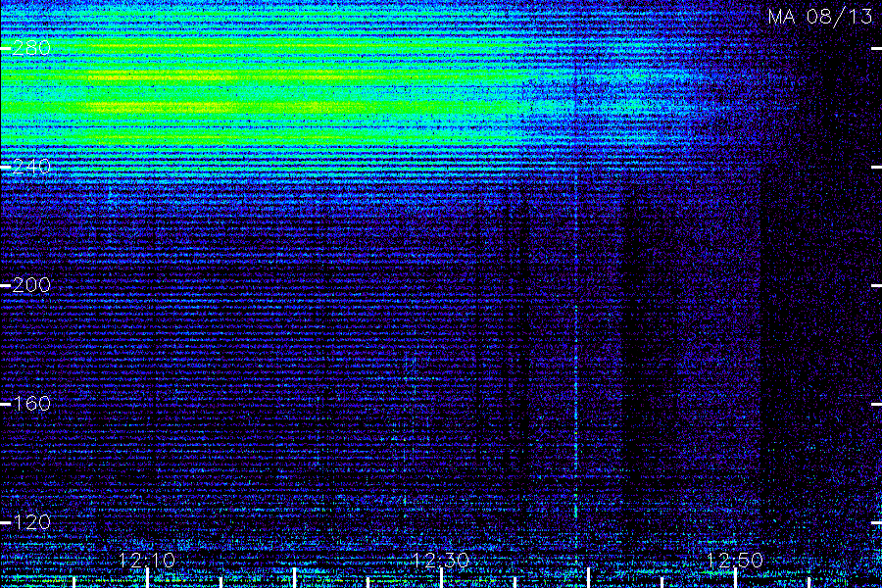Click the 12:10 time axis label
This screenshot has height=588, width=882.
click(147, 561)
